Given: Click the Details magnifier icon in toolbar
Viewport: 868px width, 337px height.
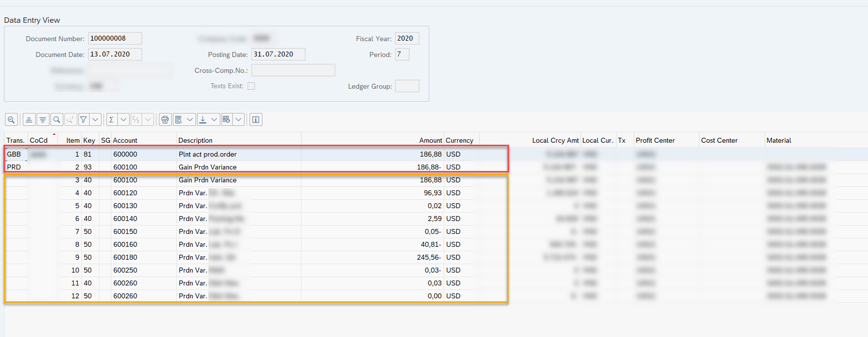Looking at the screenshot, I should (11, 119).
